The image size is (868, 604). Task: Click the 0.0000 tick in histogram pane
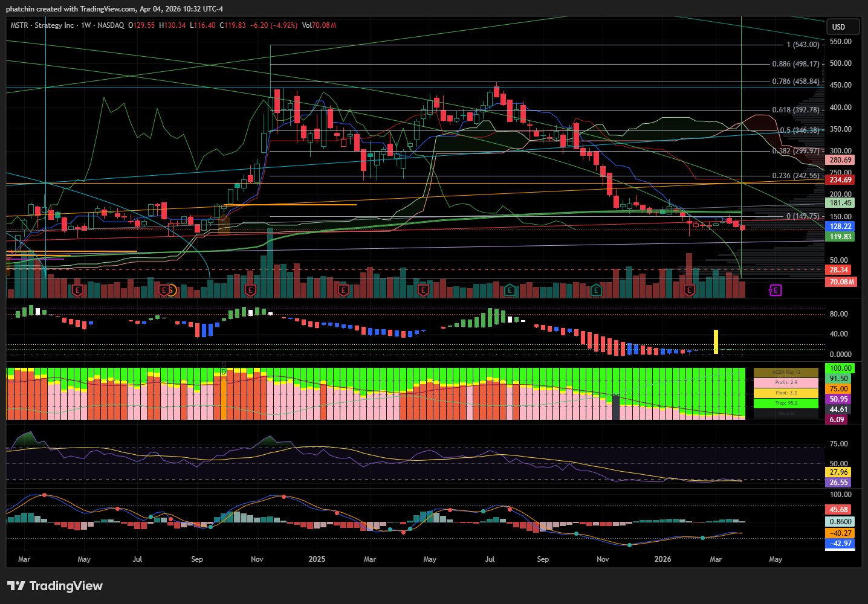(x=840, y=355)
